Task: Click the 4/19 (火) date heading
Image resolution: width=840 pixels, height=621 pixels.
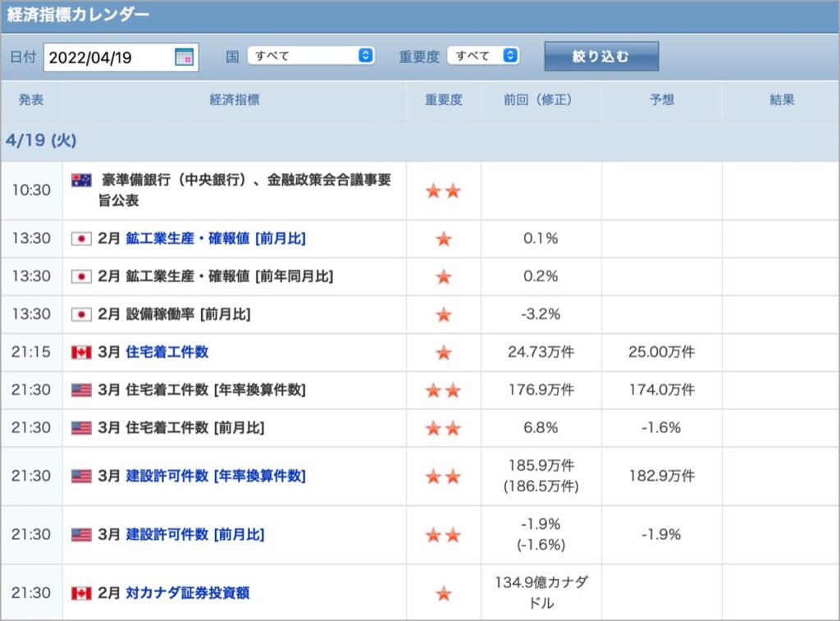Action: click(41, 140)
